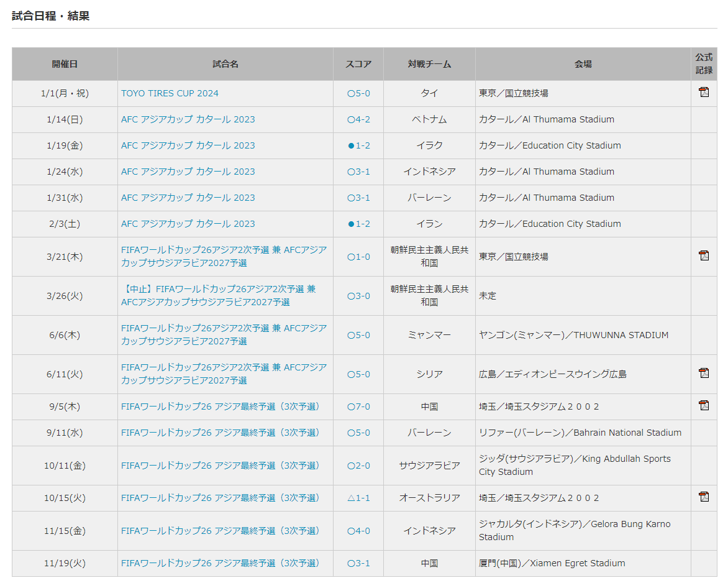This screenshot has width=728, height=588.
Task: Open AFC Asian Cup link for 2/3 match
Action: (x=188, y=223)
